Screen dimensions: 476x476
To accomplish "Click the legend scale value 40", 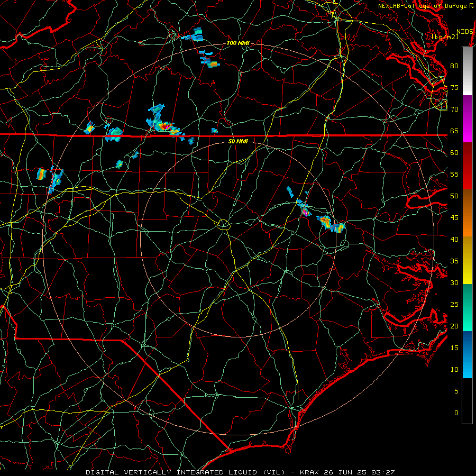I will click(x=454, y=240).
